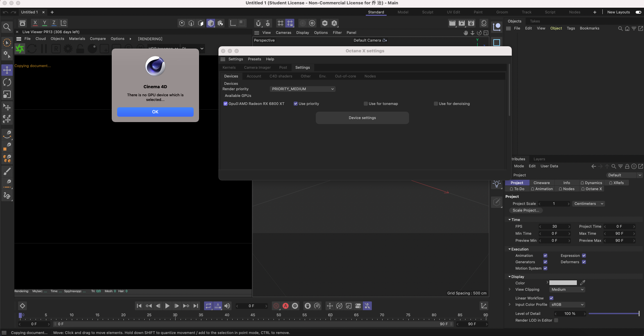The height and width of the screenshot is (336, 644).
Task: Open the search magnifier in left toolbar
Action: tap(7, 27)
